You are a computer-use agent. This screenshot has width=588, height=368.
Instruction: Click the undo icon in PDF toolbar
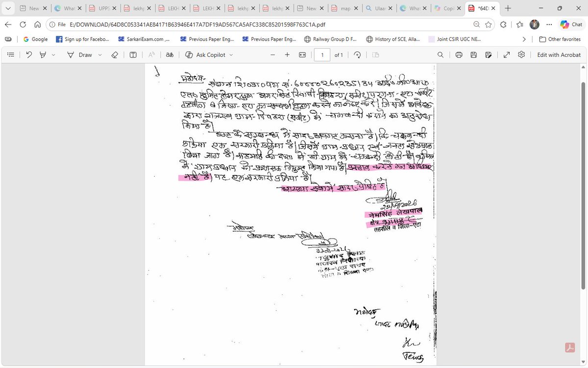click(x=29, y=55)
